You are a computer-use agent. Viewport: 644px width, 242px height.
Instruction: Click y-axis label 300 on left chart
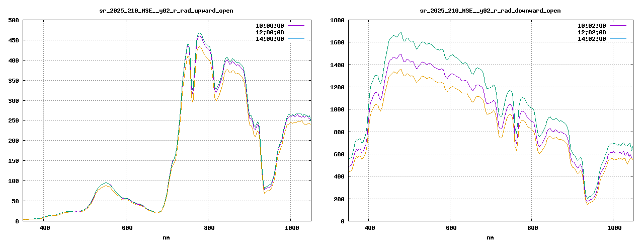coord(14,101)
